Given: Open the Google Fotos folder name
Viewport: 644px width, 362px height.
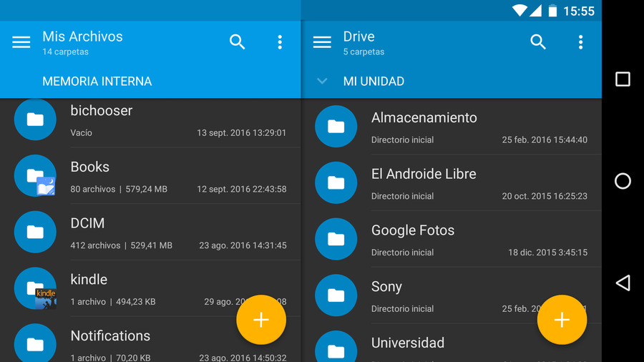Looking at the screenshot, I should point(413,230).
